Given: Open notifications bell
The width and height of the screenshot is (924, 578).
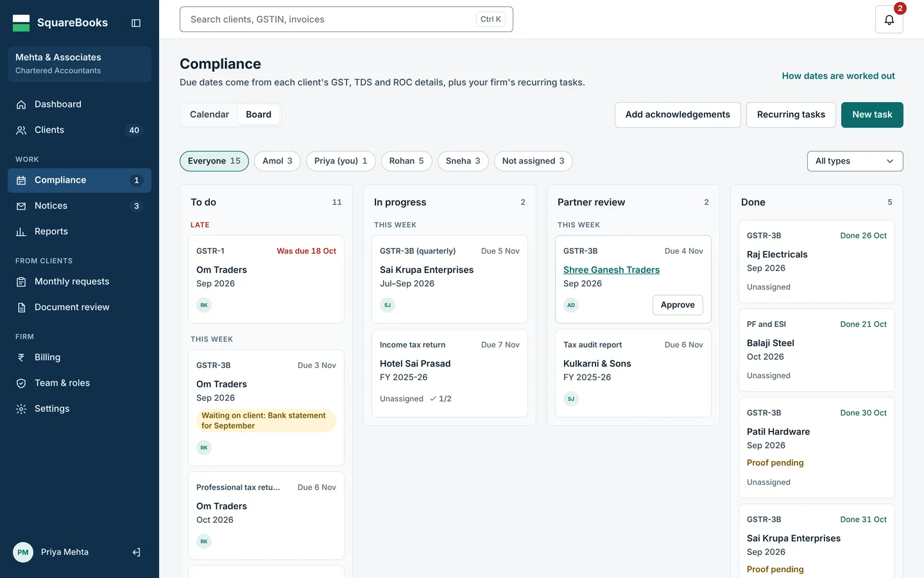Looking at the screenshot, I should (889, 19).
